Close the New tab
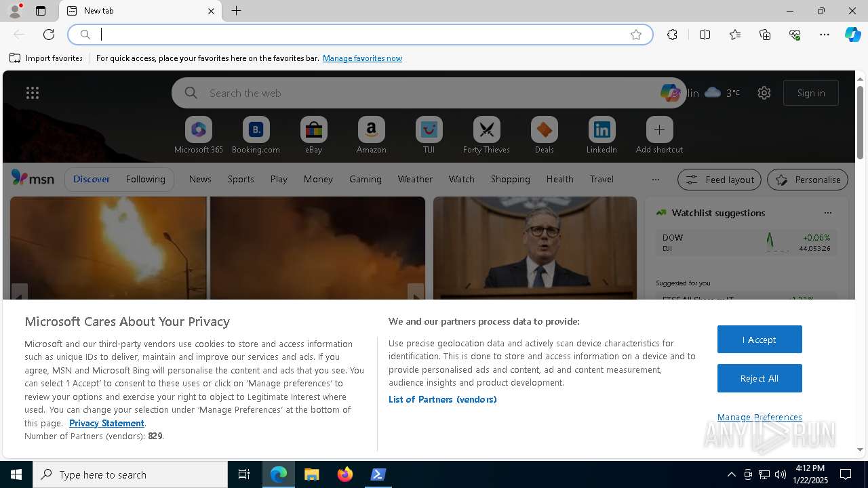 point(211,11)
